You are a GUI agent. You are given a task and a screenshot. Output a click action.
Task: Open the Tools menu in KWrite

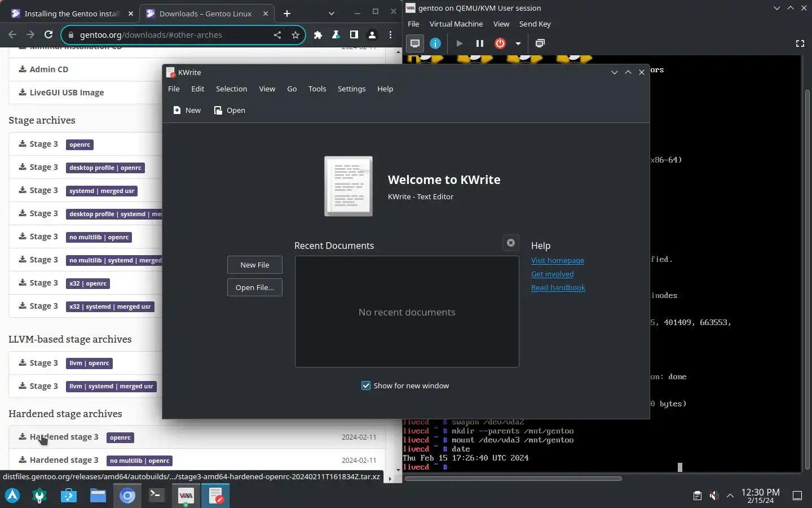317,89
